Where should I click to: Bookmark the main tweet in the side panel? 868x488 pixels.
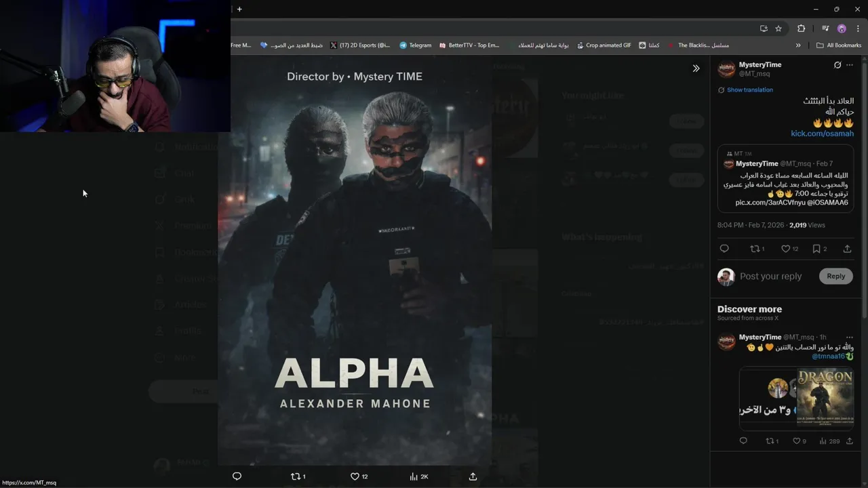coord(819,249)
